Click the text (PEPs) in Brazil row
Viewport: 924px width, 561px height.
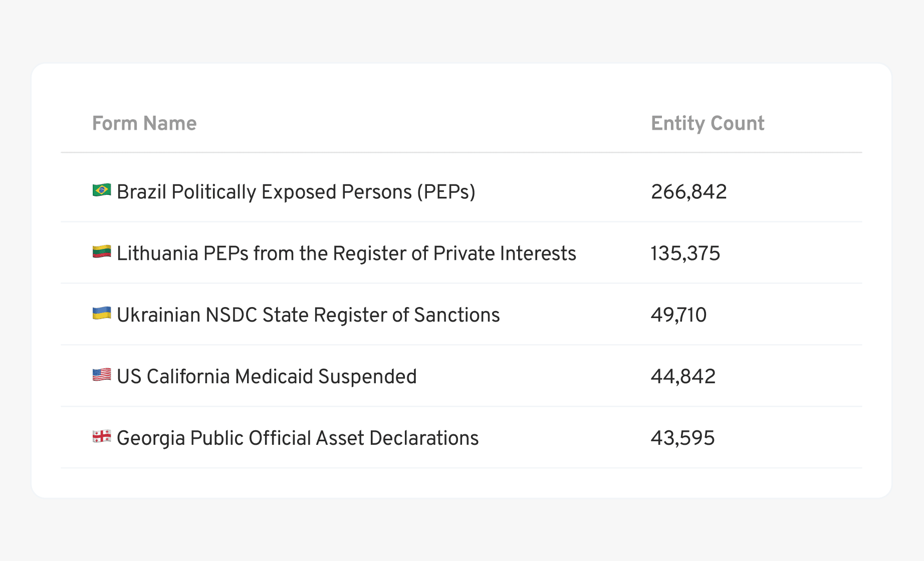(x=446, y=192)
